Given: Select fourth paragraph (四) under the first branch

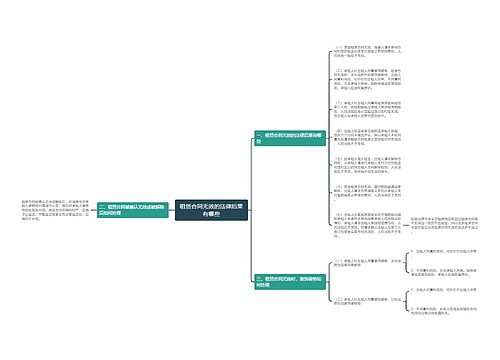Looking at the screenshot, I should (368, 138).
